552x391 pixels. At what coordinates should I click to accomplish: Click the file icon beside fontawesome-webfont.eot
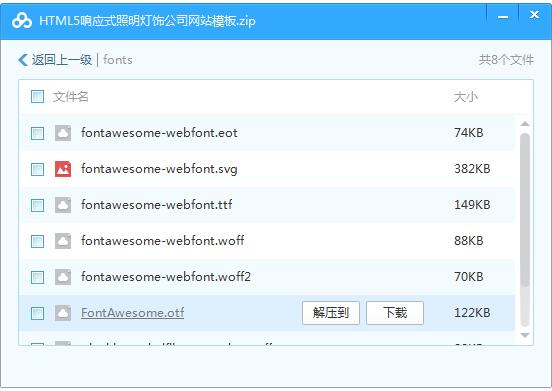(63, 133)
